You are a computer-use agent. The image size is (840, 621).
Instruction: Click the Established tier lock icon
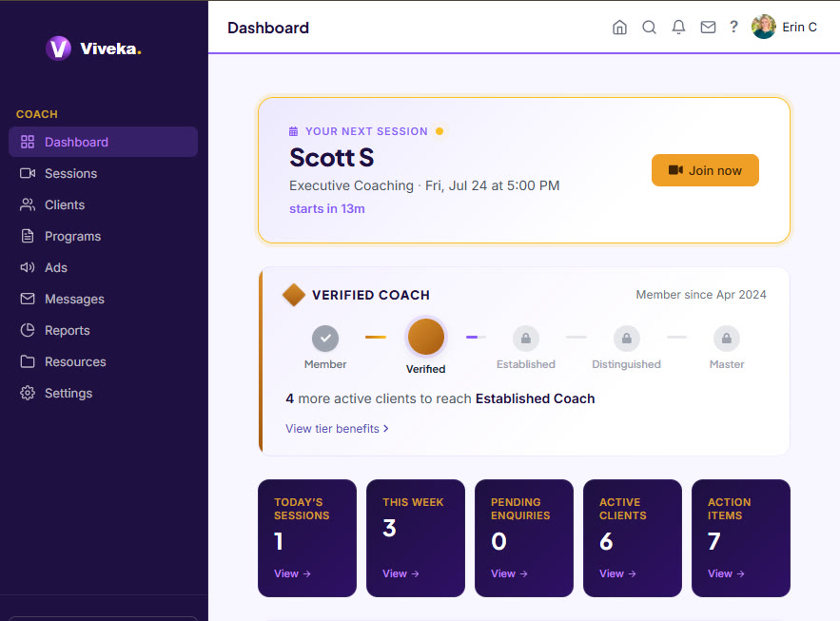pyautogui.click(x=526, y=339)
